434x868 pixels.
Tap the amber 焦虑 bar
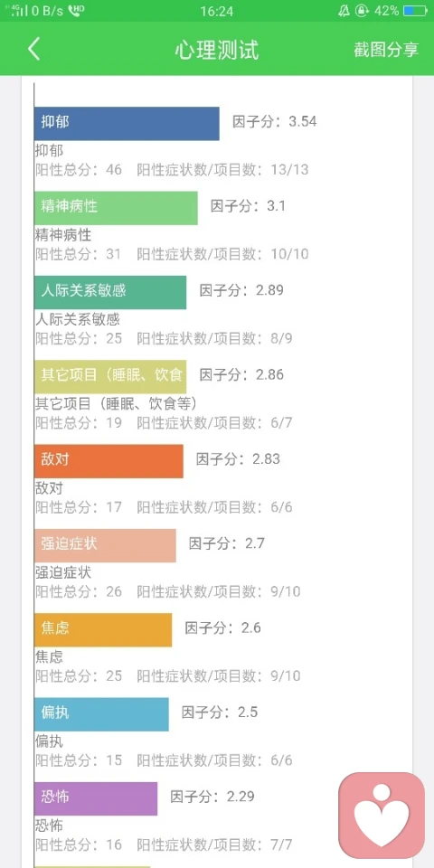click(x=103, y=630)
